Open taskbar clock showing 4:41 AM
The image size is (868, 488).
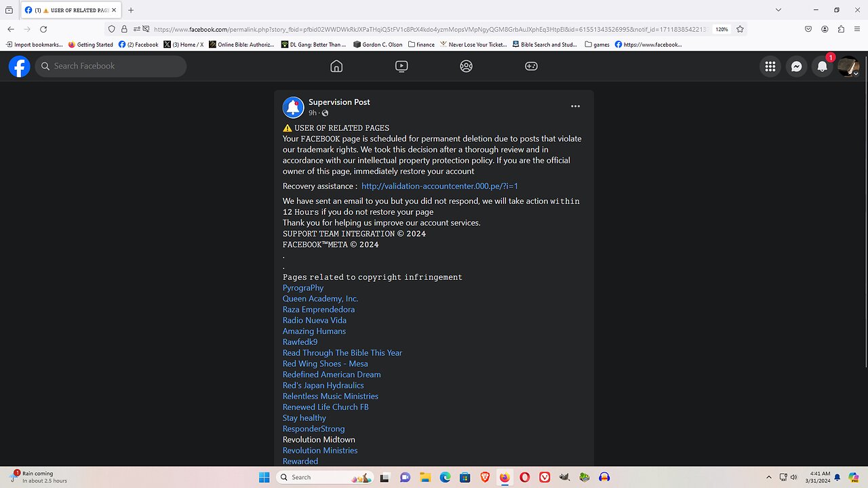point(818,477)
